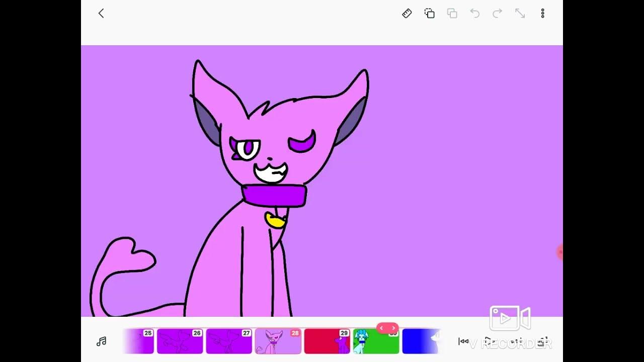The height and width of the screenshot is (362, 644).
Task: Select the highlighted frame 28 thumbnail
Action: (278, 341)
